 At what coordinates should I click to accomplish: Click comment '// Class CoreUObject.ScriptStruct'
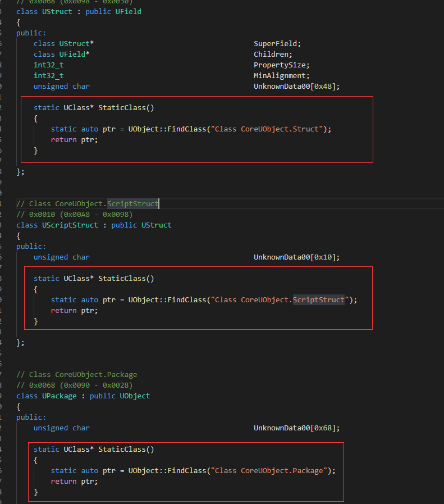point(88,204)
